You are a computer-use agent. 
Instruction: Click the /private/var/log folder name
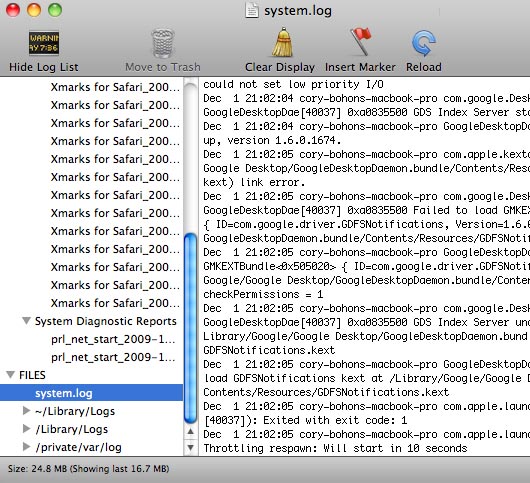coord(78,447)
